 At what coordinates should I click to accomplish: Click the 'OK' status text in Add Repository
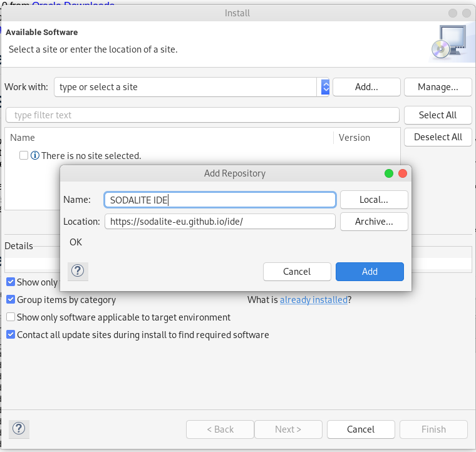[76, 242]
